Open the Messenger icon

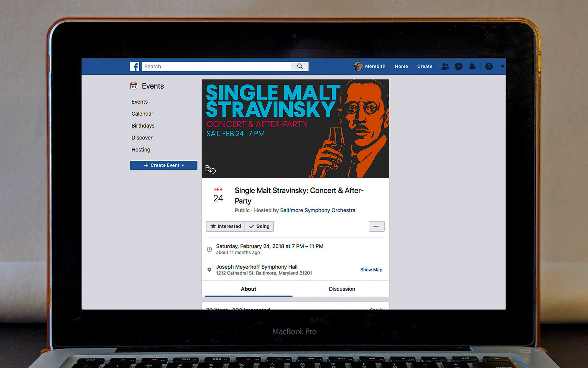tap(458, 66)
